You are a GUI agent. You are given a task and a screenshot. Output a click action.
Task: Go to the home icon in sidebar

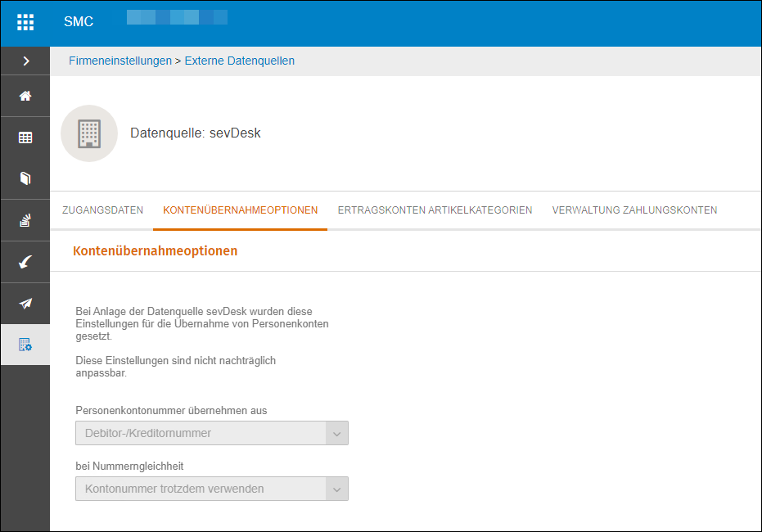[25, 96]
